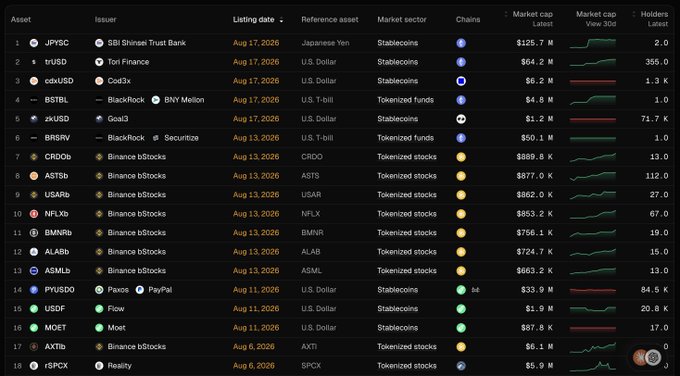The image size is (680, 376).
Task: Click the $125.7 M market cap value
Action: 535,43
